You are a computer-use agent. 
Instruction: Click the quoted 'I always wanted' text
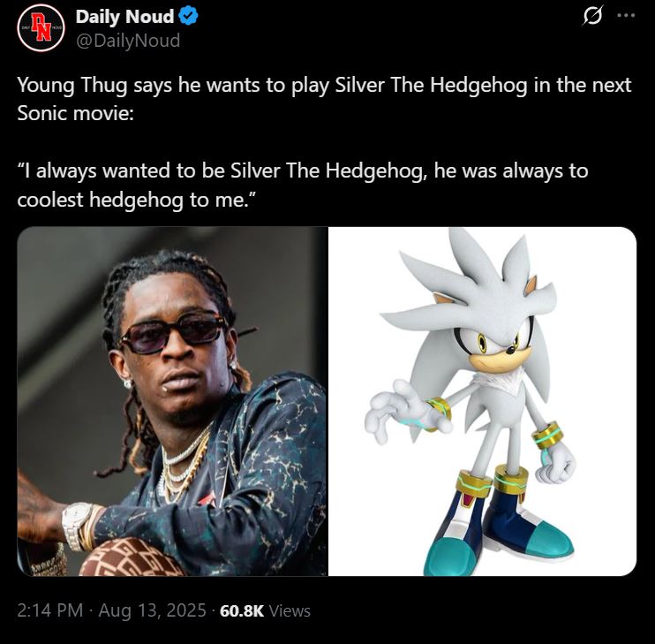[303, 170]
